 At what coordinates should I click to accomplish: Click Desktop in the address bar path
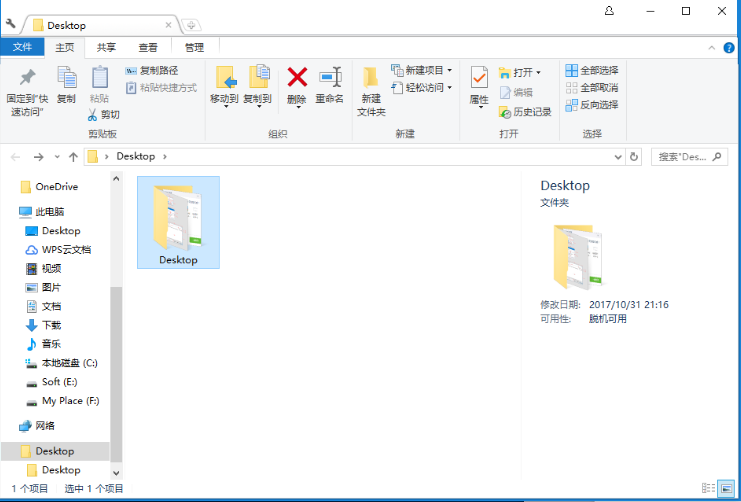tap(136, 156)
